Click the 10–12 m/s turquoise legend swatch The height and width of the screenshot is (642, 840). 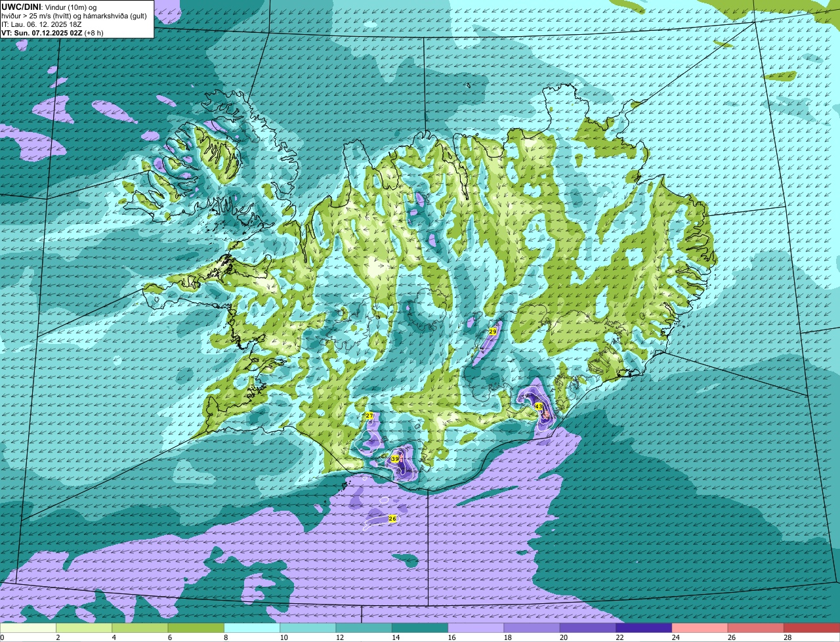(308, 628)
